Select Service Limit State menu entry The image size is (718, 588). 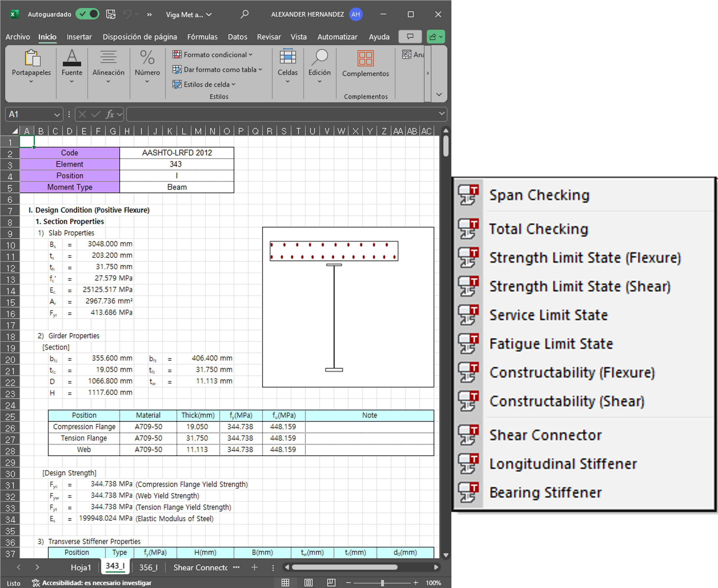584,315
